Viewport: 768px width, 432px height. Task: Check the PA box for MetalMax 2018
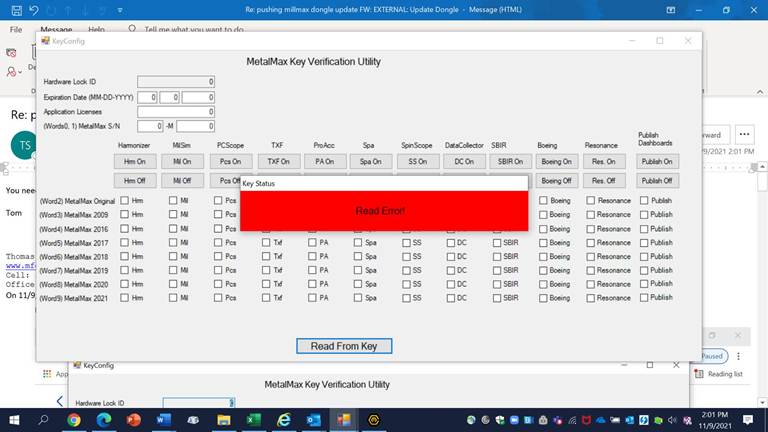click(312, 256)
